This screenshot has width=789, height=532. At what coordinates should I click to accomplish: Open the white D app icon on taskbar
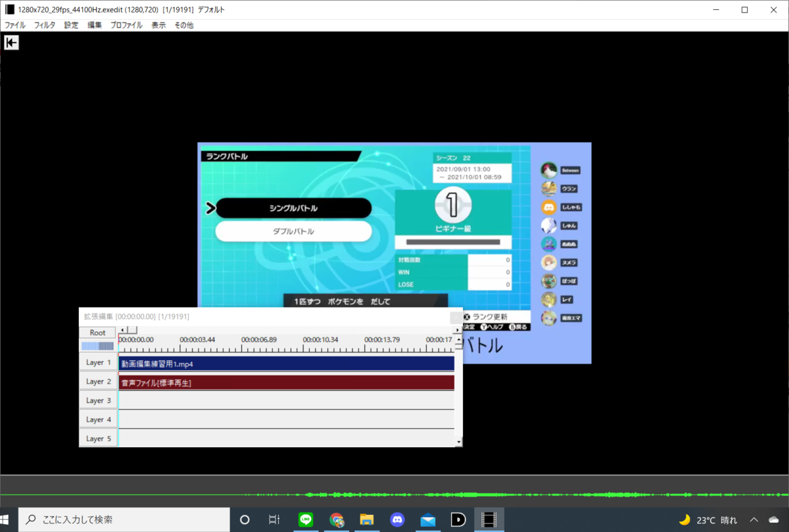[x=458, y=520]
